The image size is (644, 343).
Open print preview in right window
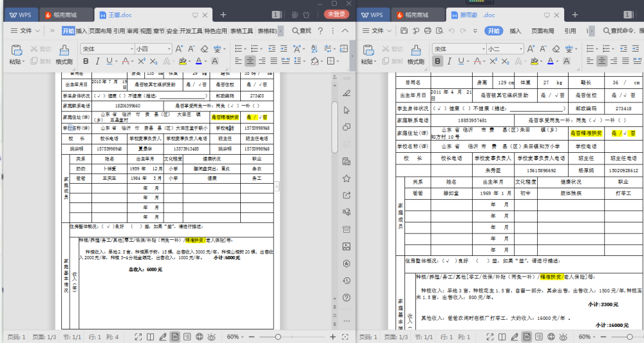click(439, 30)
